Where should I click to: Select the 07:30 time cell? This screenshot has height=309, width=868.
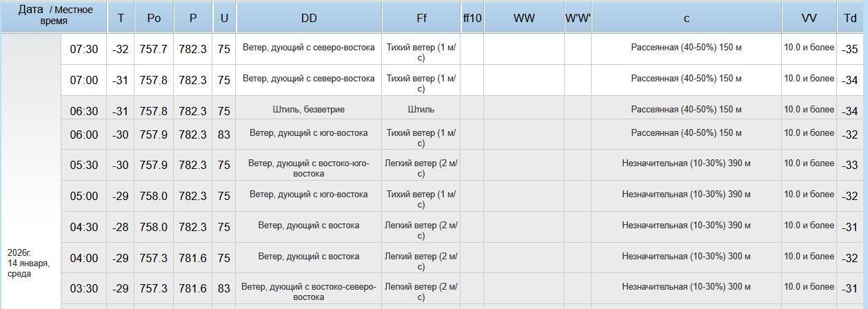tap(84, 50)
